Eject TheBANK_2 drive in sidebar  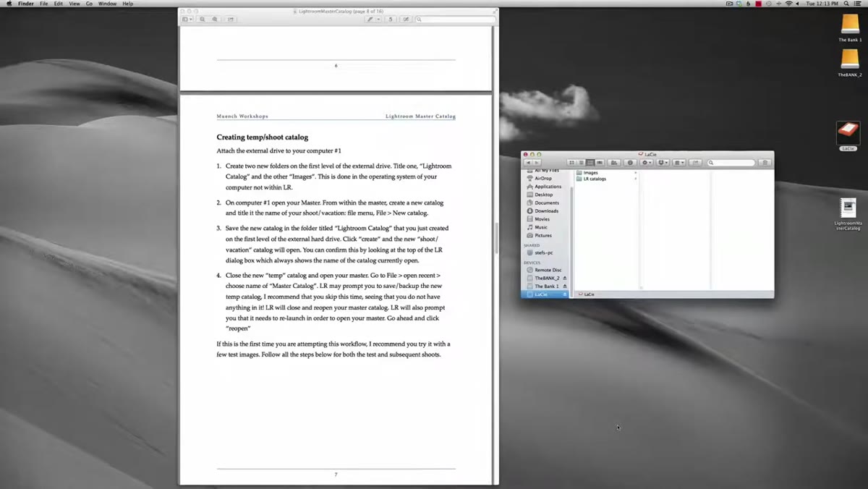[565, 278]
